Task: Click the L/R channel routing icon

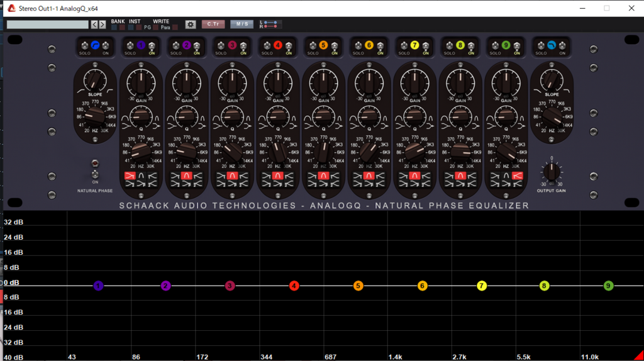Action: pos(271,25)
